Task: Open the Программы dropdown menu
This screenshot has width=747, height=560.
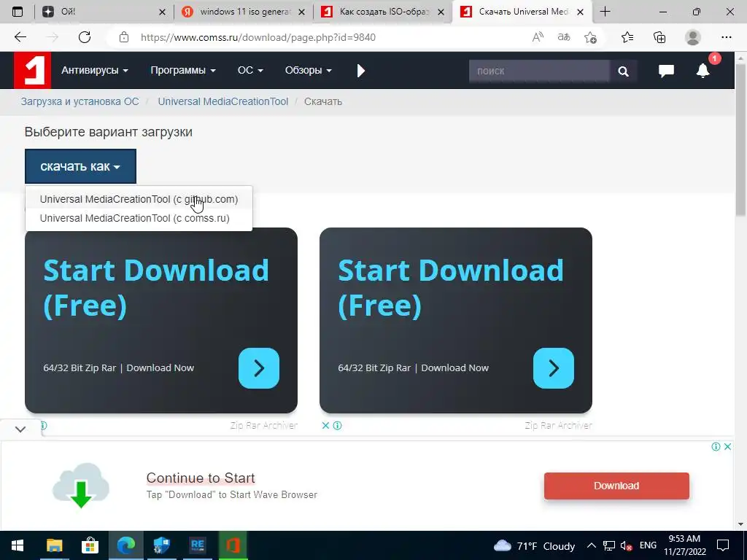Action: click(183, 71)
